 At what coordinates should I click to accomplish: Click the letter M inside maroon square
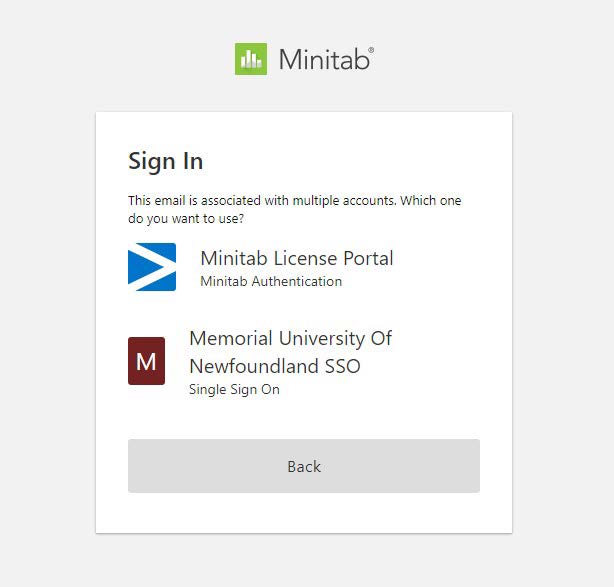146,361
